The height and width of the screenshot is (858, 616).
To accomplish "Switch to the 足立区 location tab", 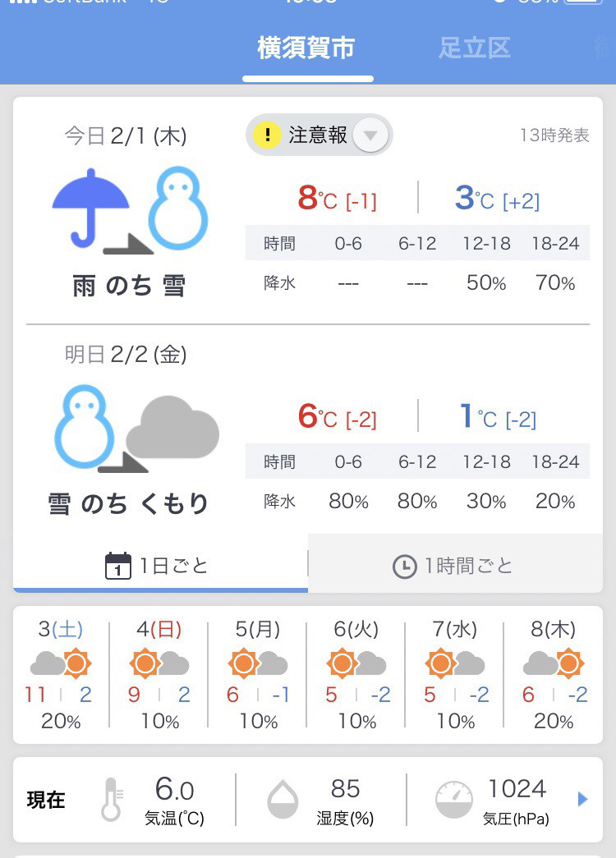I will [474, 48].
